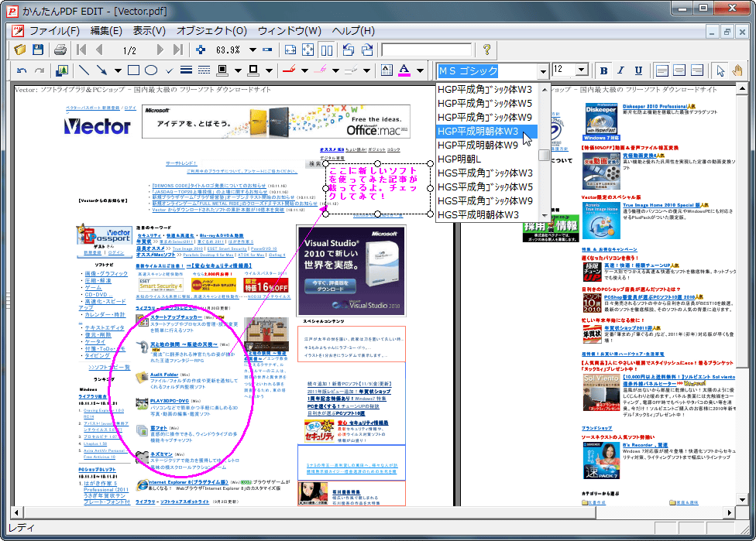Zoom out with the minus icon

(x=267, y=50)
